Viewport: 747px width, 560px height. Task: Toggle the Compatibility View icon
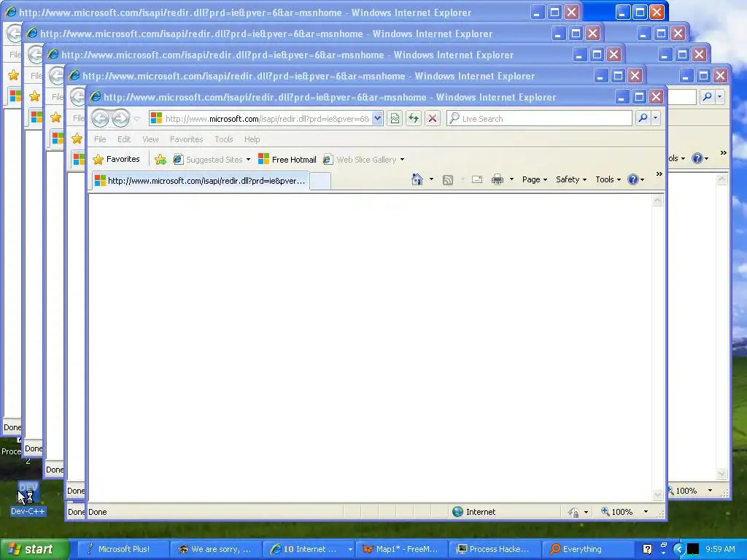[x=395, y=119]
